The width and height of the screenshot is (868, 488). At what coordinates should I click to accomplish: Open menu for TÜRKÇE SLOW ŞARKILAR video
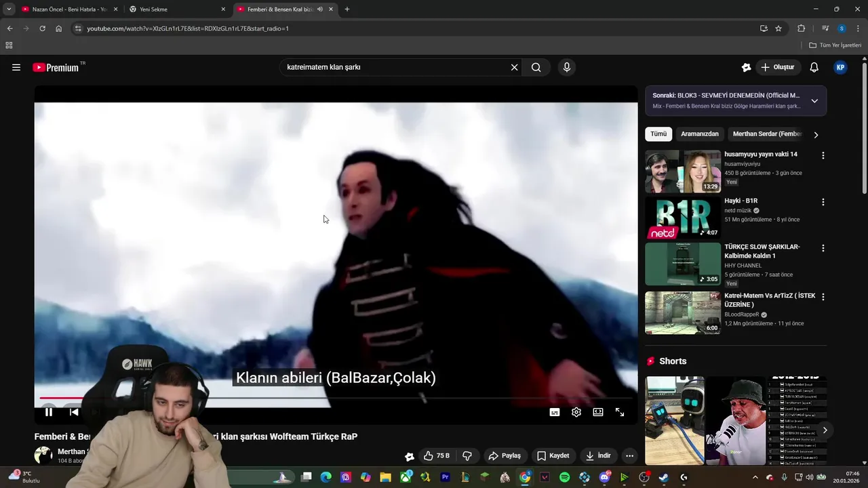[x=823, y=248]
